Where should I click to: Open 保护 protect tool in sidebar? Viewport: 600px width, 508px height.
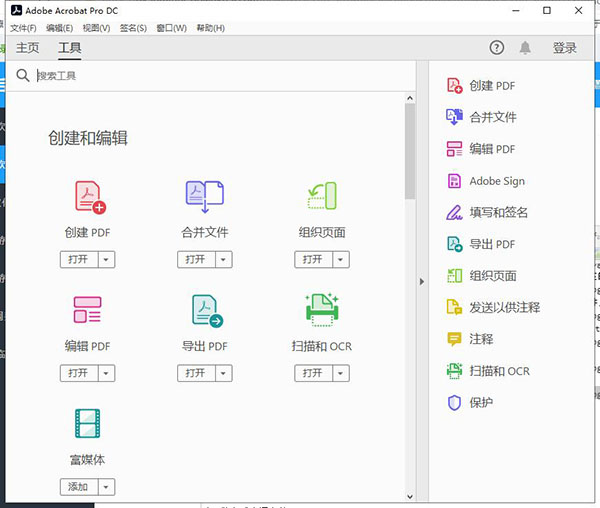(x=470, y=402)
